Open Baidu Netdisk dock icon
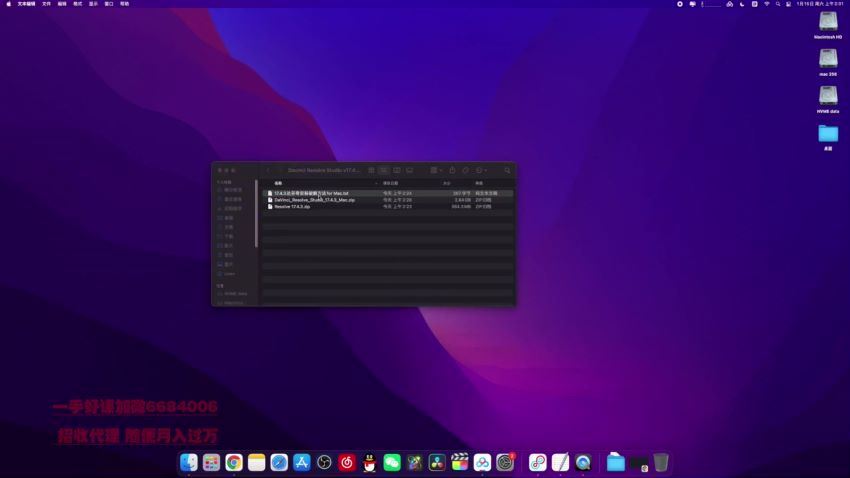Screen dimensions: 850x478 click(482, 462)
